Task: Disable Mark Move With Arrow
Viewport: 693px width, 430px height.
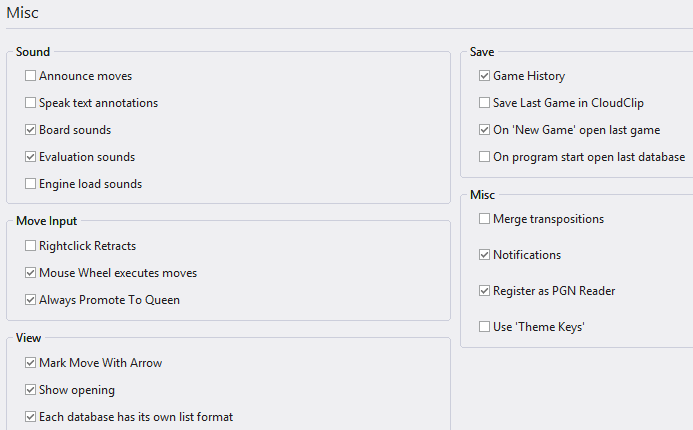Action: pyautogui.click(x=31, y=363)
